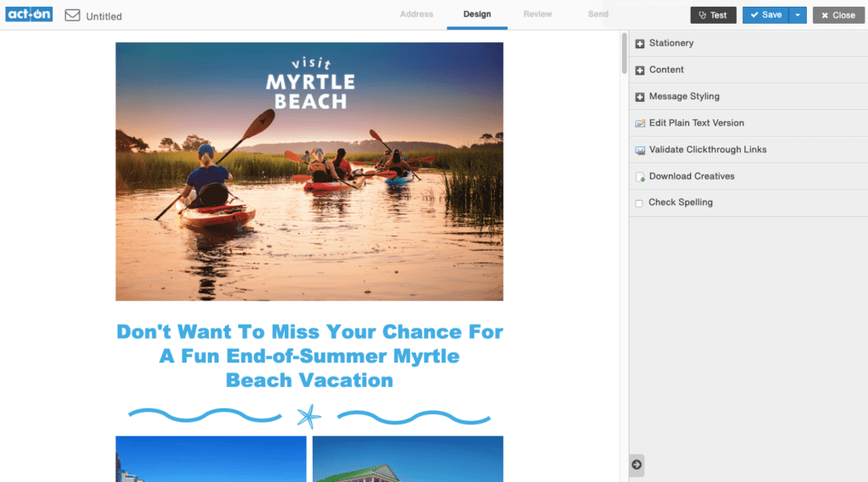Click the Check Spelling label

681,202
